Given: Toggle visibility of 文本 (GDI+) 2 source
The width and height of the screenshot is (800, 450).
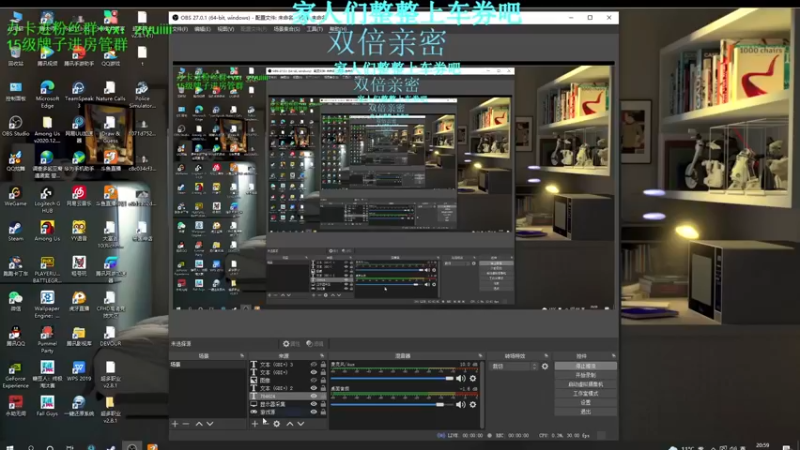Looking at the screenshot, I should (314, 388).
